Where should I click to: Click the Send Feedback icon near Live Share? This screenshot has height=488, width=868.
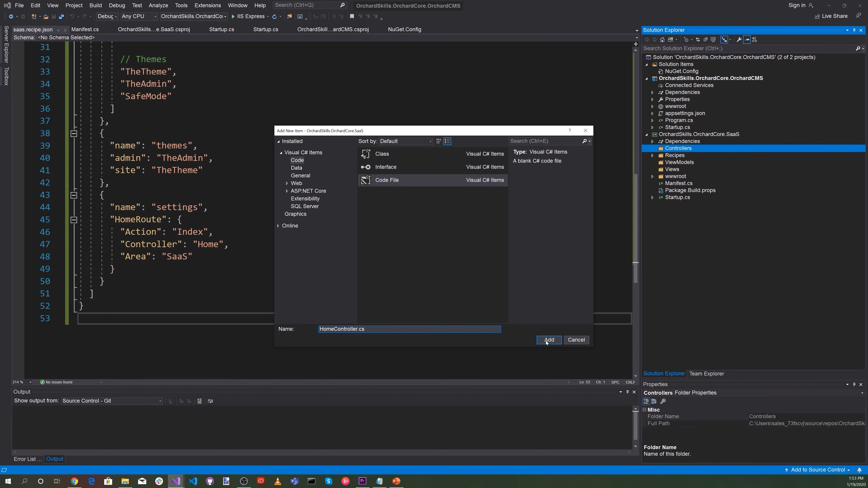click(x=859, y=16)
